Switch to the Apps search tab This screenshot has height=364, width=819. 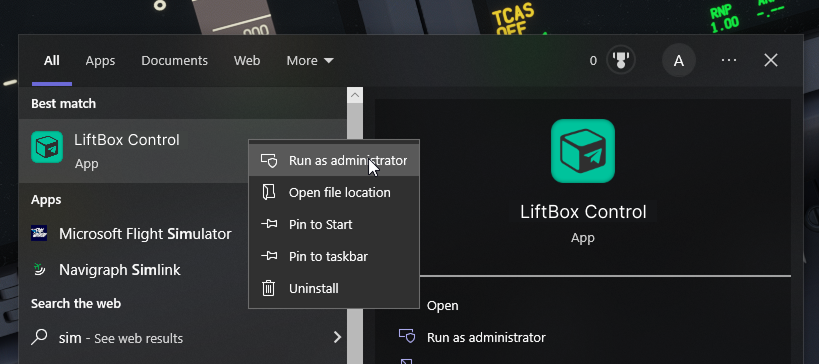(x=100, y=61)
